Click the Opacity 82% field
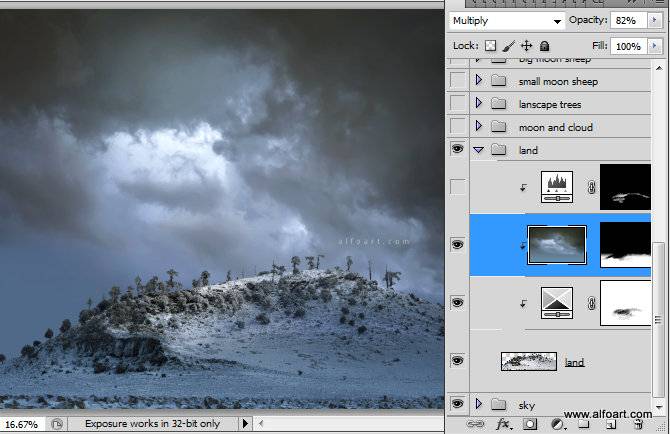This screenshot has width=670, height=434. tap(628, 21)
